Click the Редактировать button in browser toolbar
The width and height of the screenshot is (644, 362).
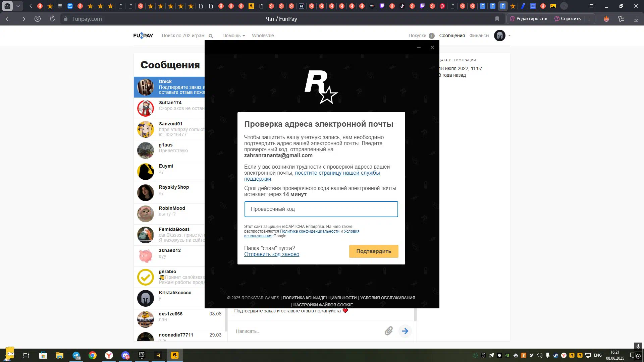pyautogui.click(x=528, y=19)
